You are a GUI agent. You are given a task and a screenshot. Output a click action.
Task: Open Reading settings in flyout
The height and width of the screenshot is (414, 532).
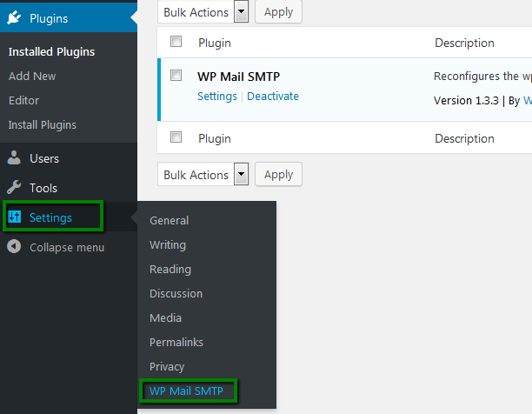[x=170, y=270]
